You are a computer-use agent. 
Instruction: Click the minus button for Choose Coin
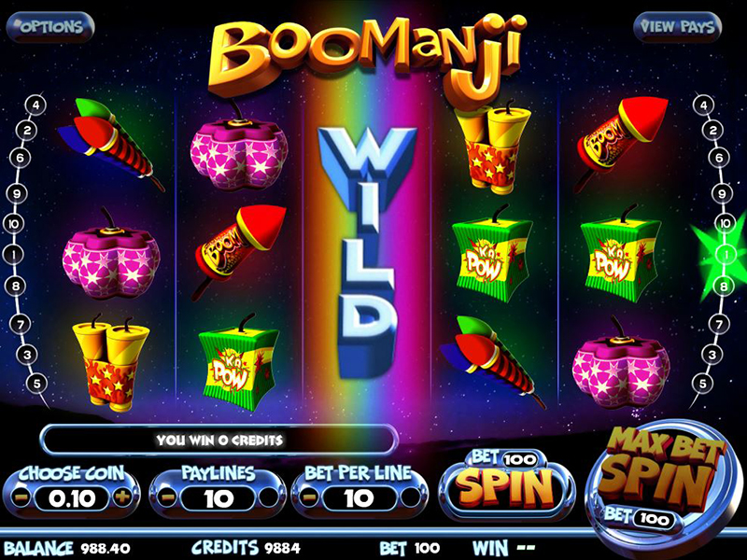pyautogui.click(x=21, y=498)
